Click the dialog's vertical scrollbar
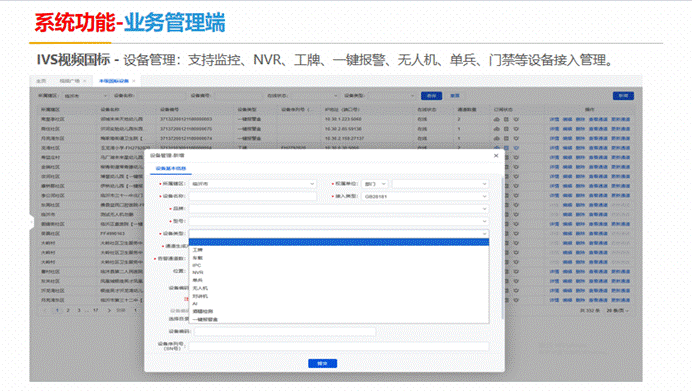Viewport: 692px width, 391px height. click(502, 247)
